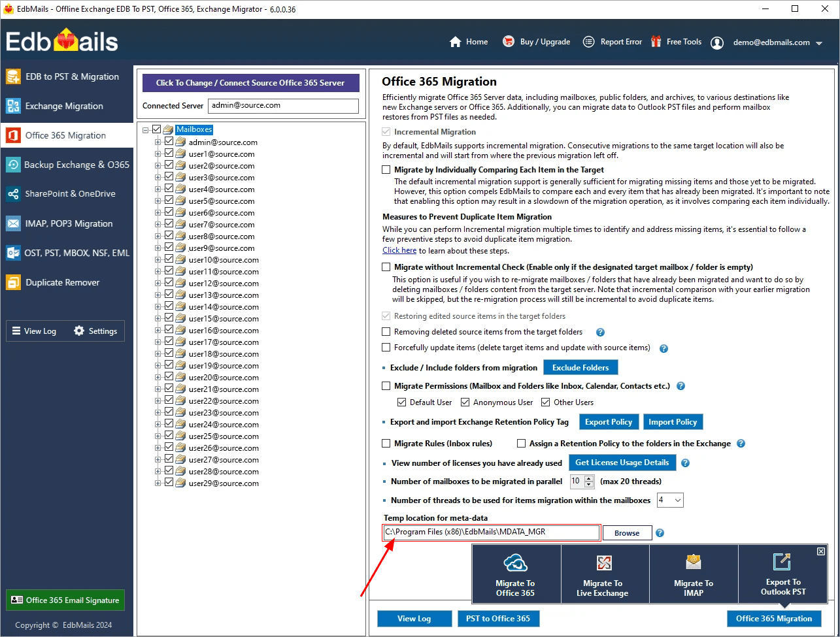840x637 pixels.
Task: Follow the Click here link
Action: tap(399, 251)
